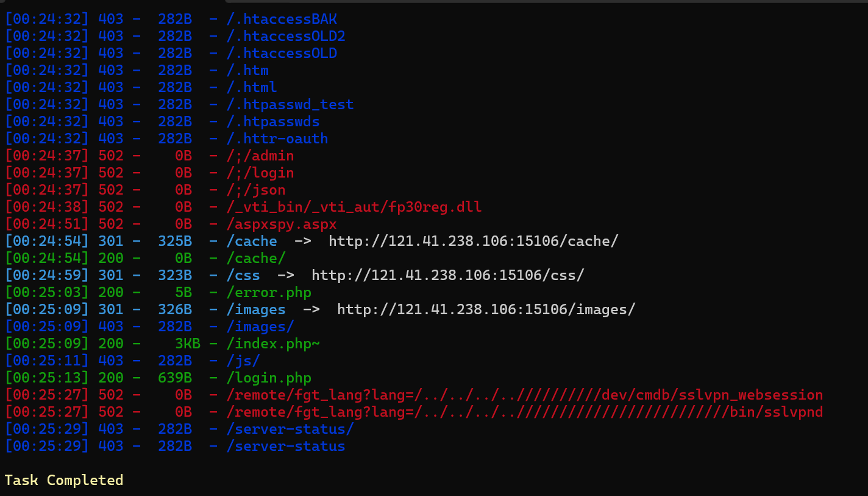Click the Task Completed message
Screen dimensions: 868x496
tap(64, 480)
